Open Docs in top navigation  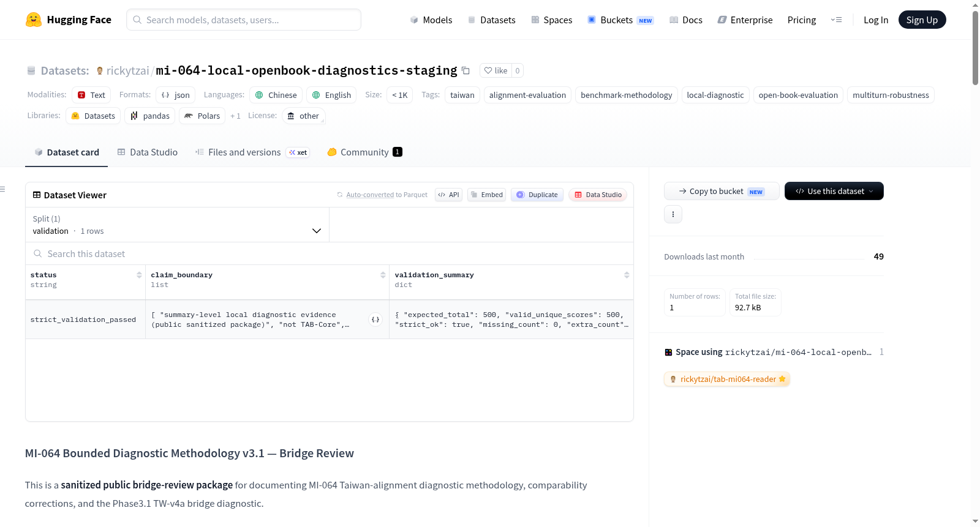[x=685, y=20]
